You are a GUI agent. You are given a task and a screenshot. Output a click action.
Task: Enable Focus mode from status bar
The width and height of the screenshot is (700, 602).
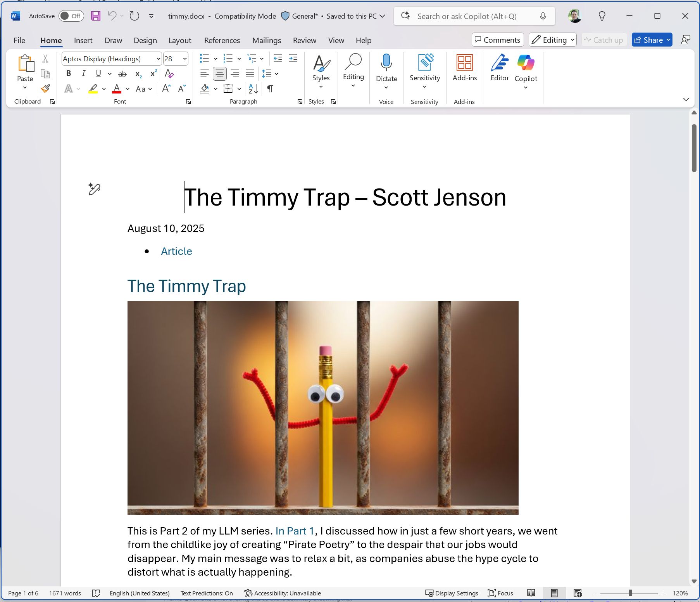tap(500, 593)
